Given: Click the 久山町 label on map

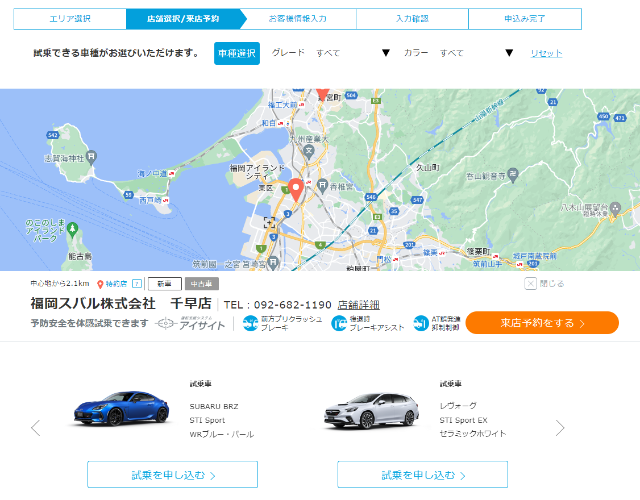Looking at the screenshot, I should [x=427, y=167].
